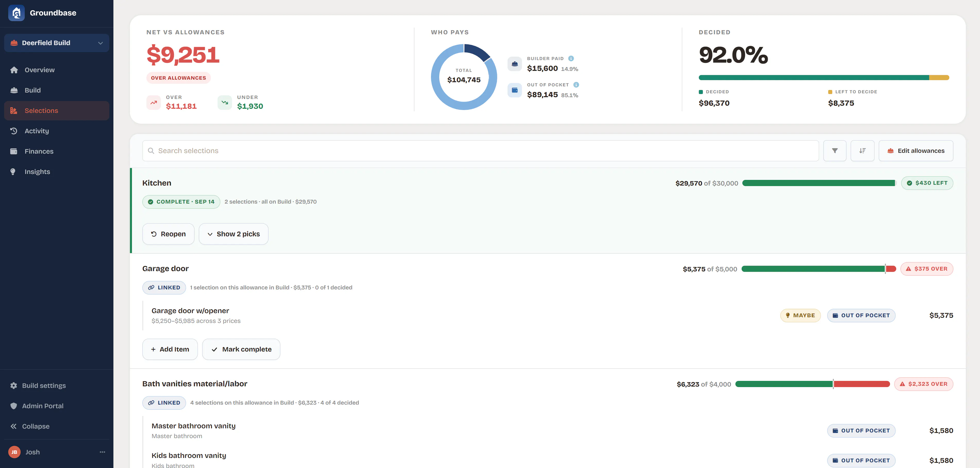Click the Builder Paid info icon

[571, 58]
